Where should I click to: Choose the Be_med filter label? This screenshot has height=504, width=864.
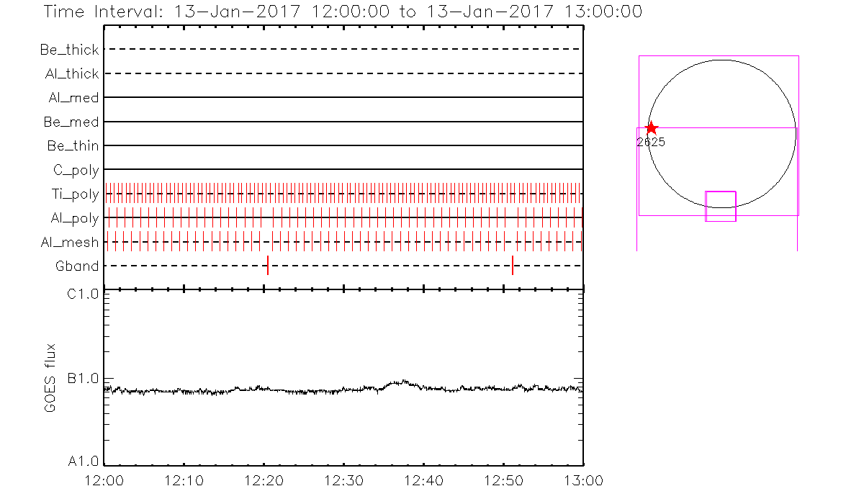(73, 122)
